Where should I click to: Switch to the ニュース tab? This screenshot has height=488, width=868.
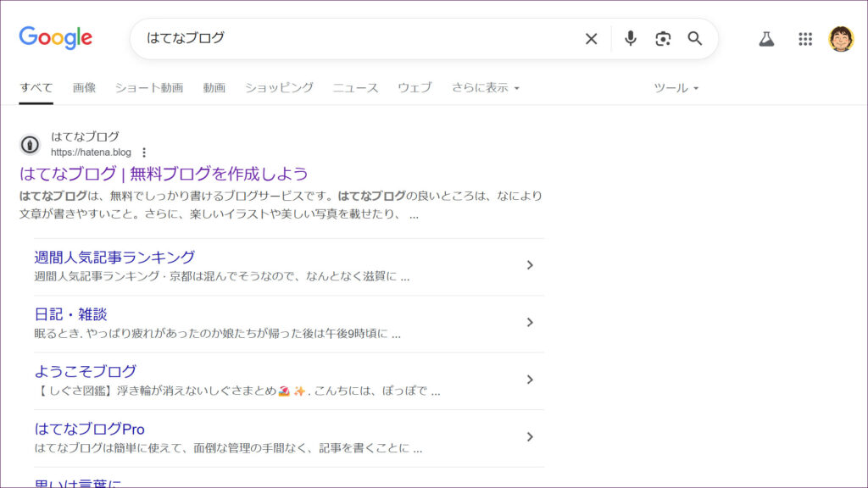pyautogui.click(x=355, y=87)
